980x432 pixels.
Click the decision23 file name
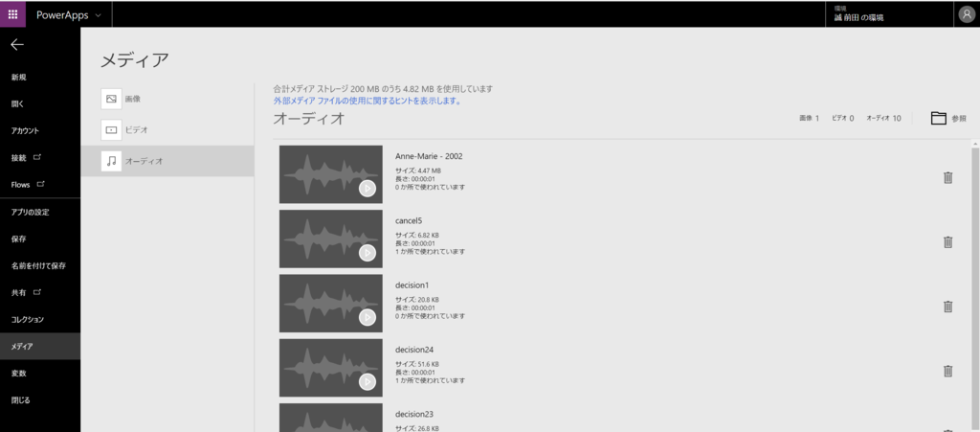click(x=414, y=414)
